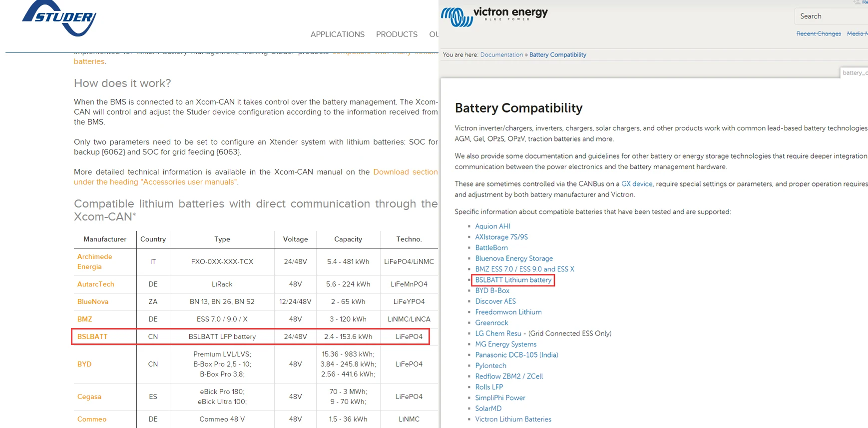Open the AutarcTech manufacturer link
This screenshot has width=868, height=428.
(95, 284)
